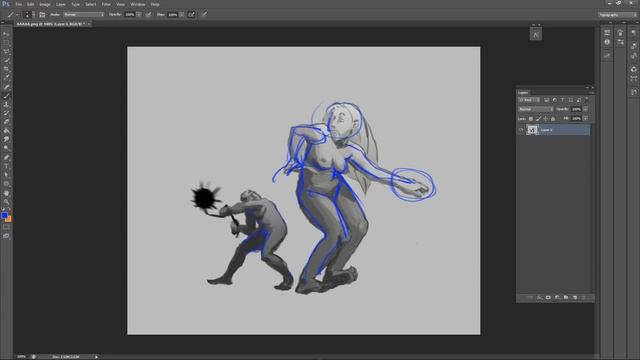Select the Crop tool
The height and width of the screenshot is (360, 640).
pos(6,69)
